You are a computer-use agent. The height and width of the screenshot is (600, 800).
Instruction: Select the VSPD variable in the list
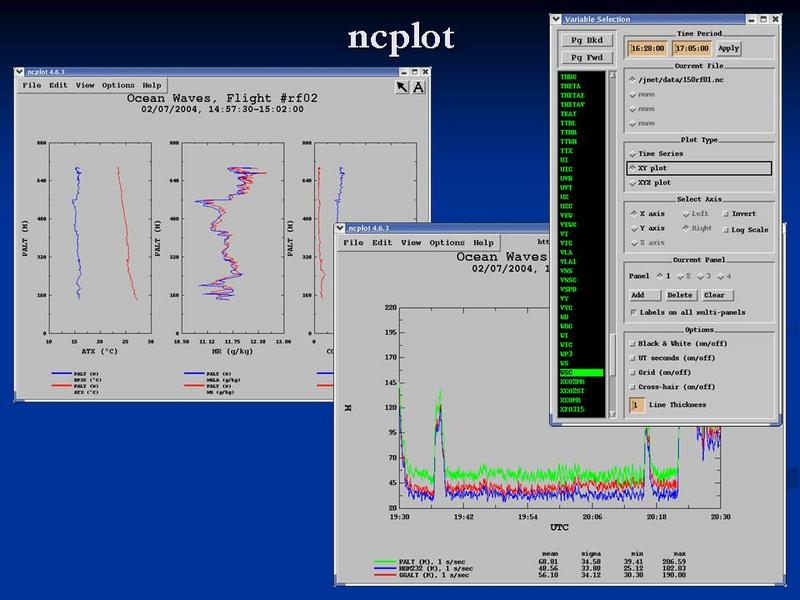coord(568,289)
